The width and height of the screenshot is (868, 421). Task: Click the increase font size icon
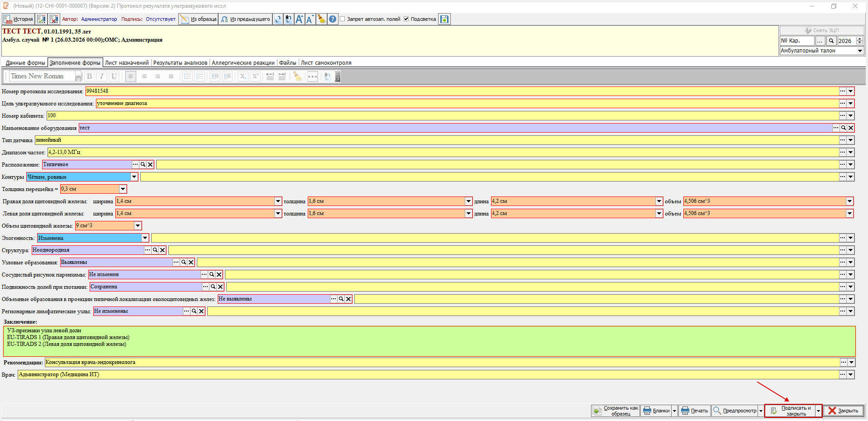pos(299,19)
